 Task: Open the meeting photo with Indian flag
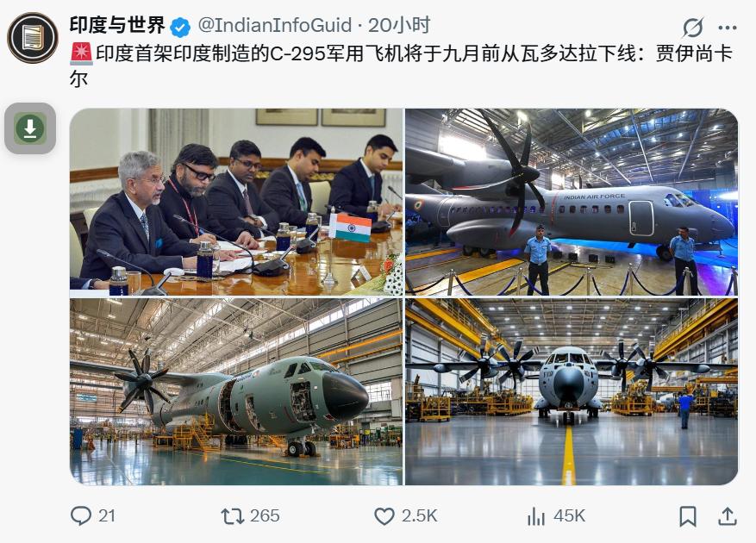236,202
